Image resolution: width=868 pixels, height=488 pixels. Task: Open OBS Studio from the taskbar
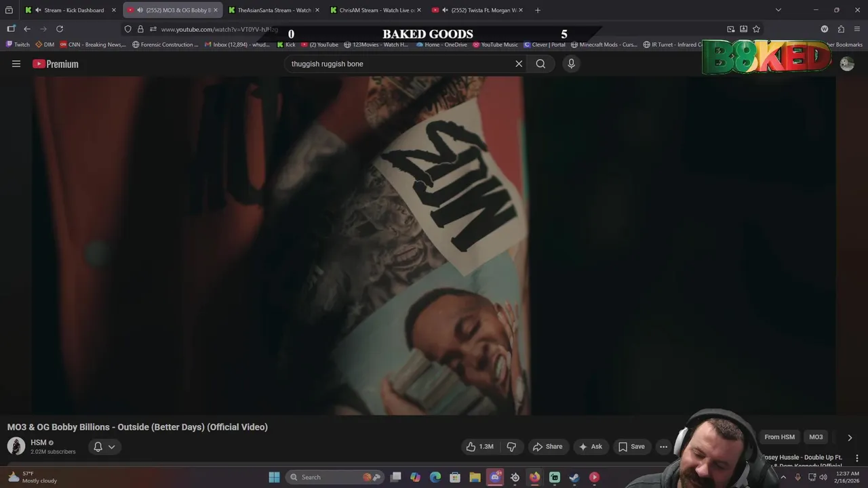[515, 477]
